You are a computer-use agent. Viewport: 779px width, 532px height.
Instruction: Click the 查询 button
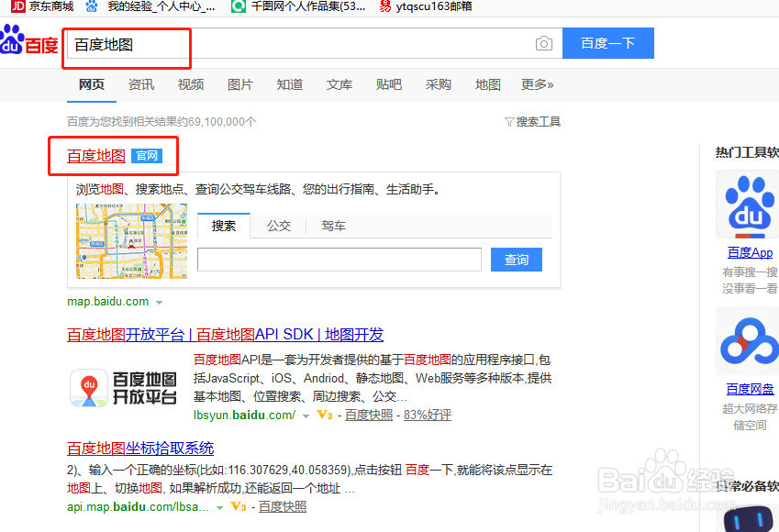[517, 260]
